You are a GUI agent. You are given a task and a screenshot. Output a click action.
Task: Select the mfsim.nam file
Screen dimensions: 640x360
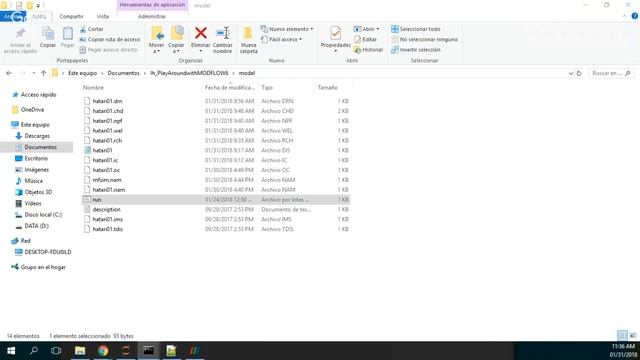click(x=216, y=180)
